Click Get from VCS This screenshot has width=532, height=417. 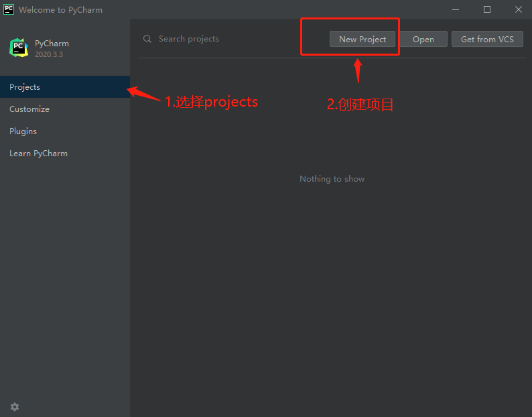click(x=487, y=39)
